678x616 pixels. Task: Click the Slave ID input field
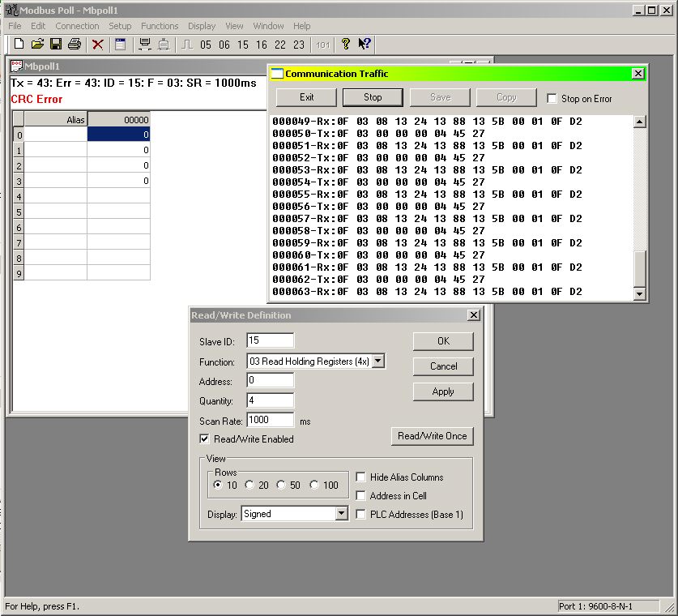click(x=271, y=340)
